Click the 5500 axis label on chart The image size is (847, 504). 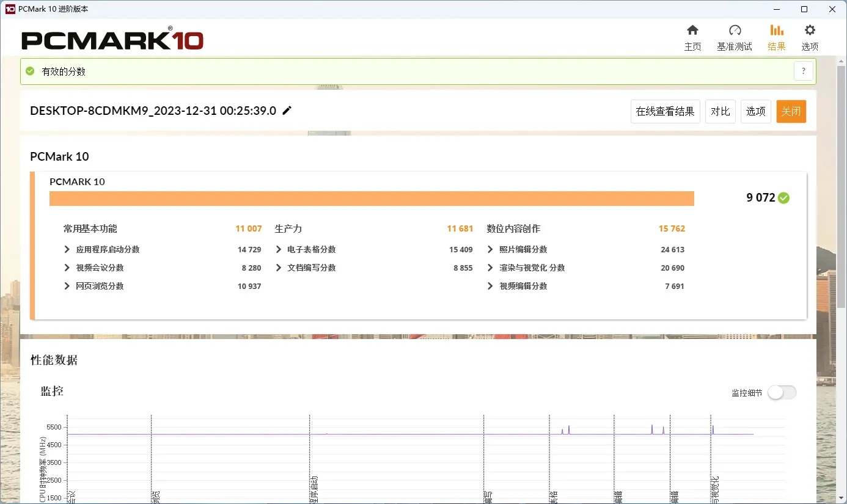(54, 427)
